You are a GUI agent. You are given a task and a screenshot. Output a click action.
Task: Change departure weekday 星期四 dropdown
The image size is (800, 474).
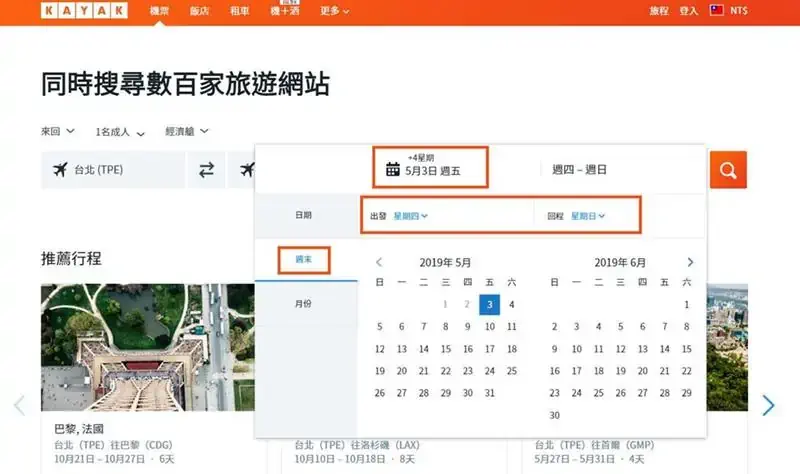tap(410, 215)
